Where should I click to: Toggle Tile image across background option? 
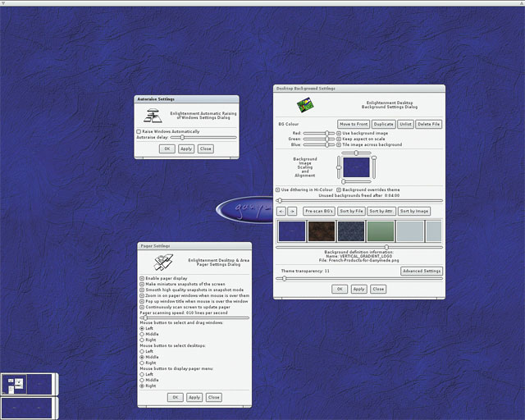(x=339, y=144)
